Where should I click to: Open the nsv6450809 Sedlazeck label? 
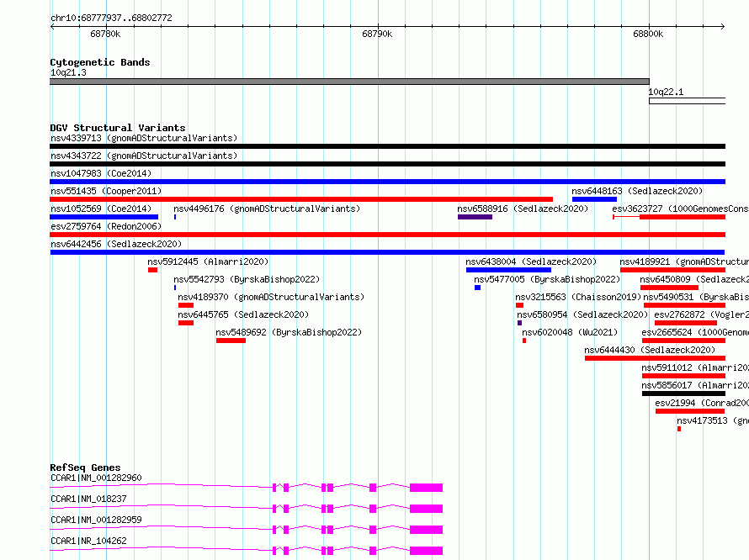tap(694, 279)
